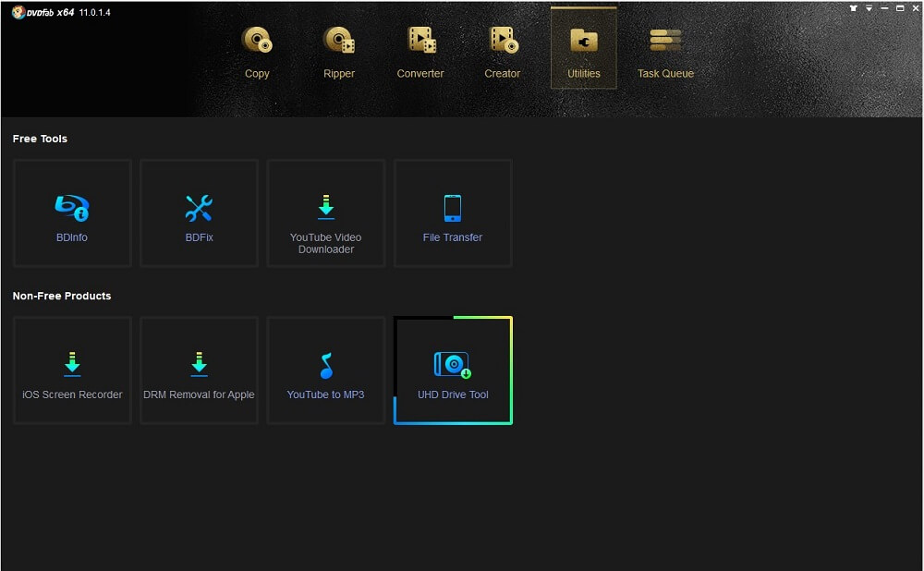Open the Copy module
This screenshot has width=924, height=571.
coord(257,52)
